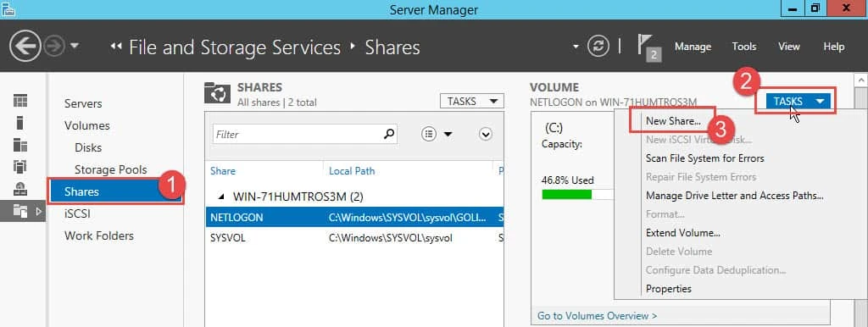
Task: Choose Extend Volume... from the menu
Action: point(683,233)
